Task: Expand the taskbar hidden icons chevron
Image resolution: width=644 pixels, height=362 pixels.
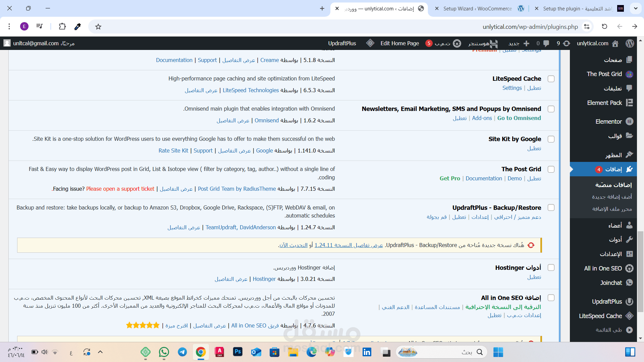Action: [x=100, y=352]
